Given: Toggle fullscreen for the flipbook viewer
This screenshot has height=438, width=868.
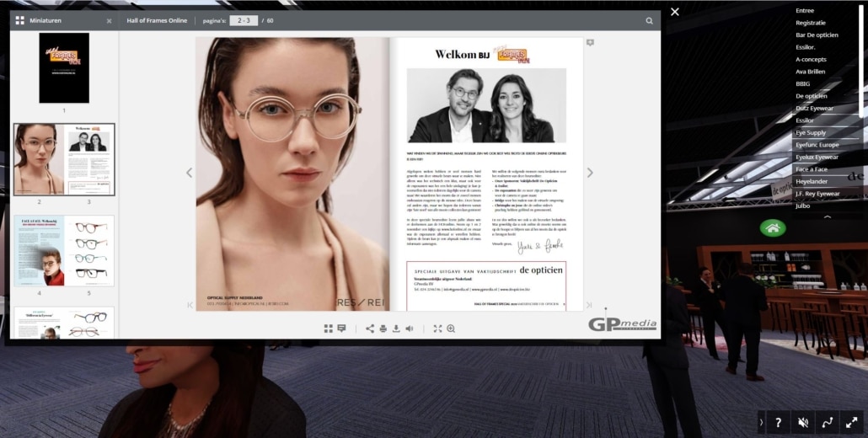Looking at the screenshot, I should point(437,328).
